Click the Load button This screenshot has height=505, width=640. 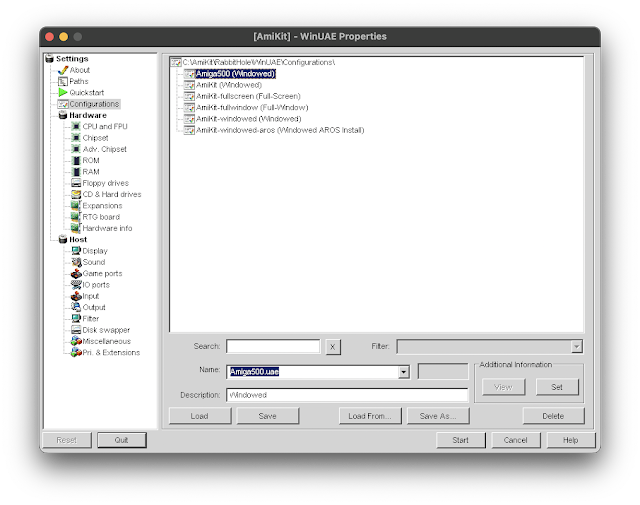coord(200,416)
